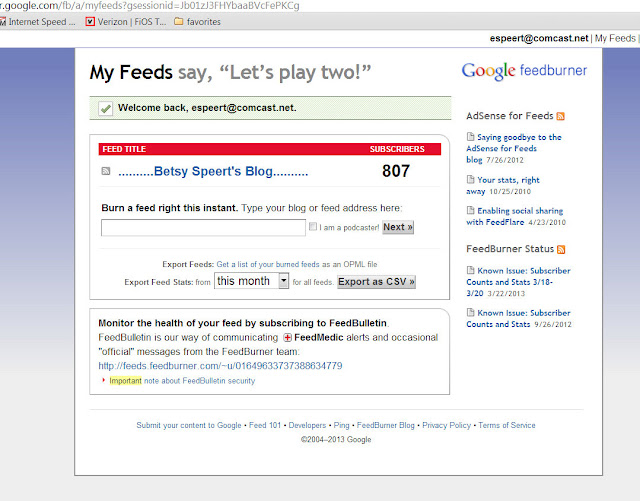Click the FeedBurner Status heading
This screenshot has height=501, width=640.
tap(510, 249)
